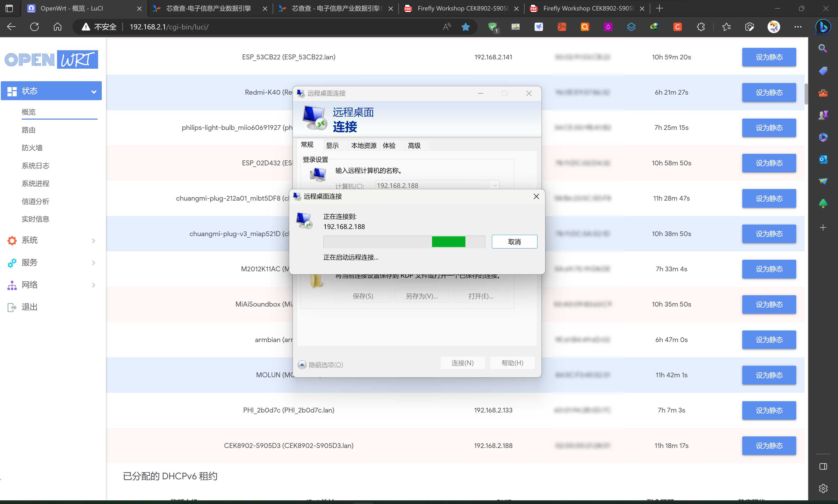Open the sidebar Tools briefcase icon
The width and height of the screenshot is (838, 504).
(x=823, y=93)
